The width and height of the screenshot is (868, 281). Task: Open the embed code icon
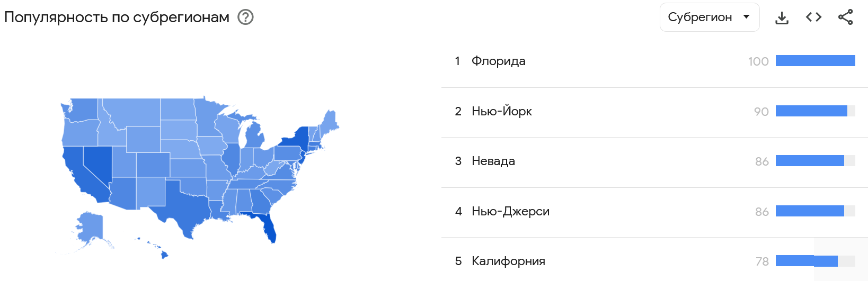813,17
